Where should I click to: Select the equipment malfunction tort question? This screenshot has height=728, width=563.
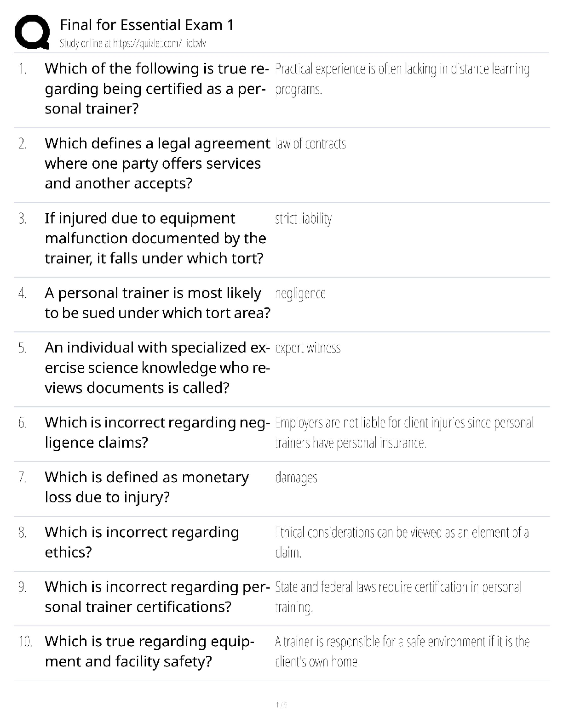155,238
